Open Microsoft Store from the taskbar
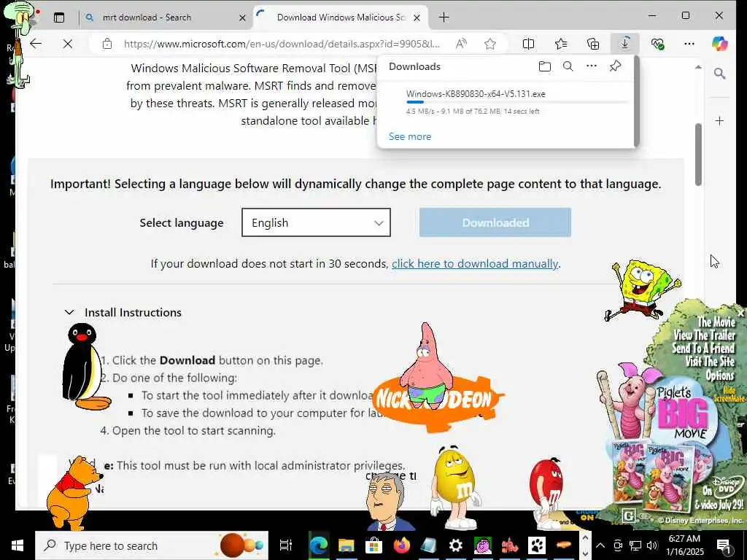The image size is (747, 560). pyautogui.click(x=374, y=545)
